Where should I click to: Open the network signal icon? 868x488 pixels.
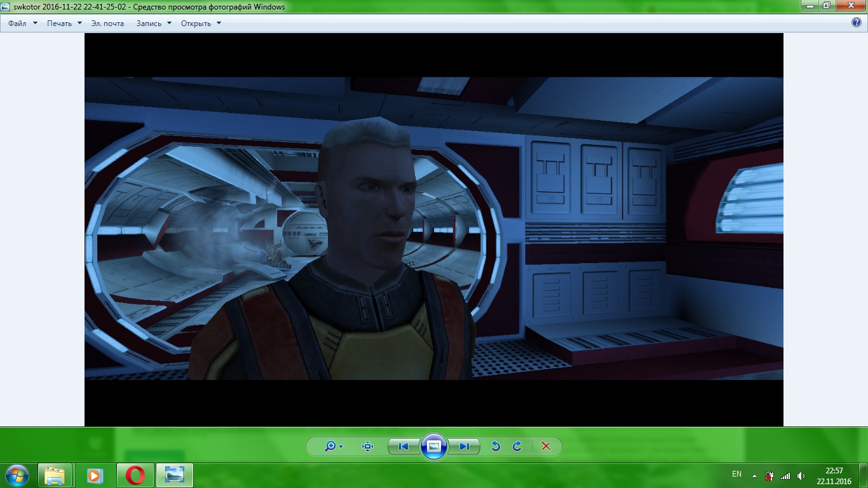pos(785,475)
